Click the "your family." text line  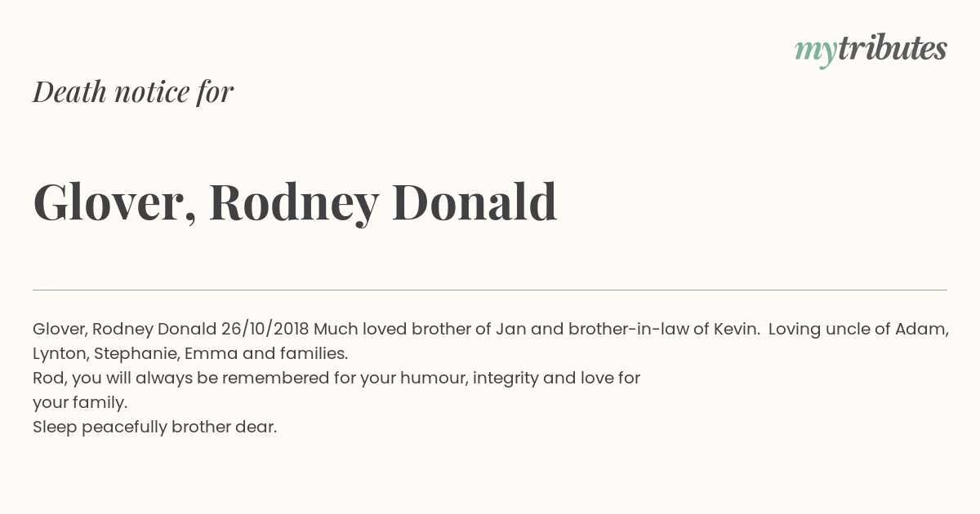pyautogui.click(x=80, y=403)
